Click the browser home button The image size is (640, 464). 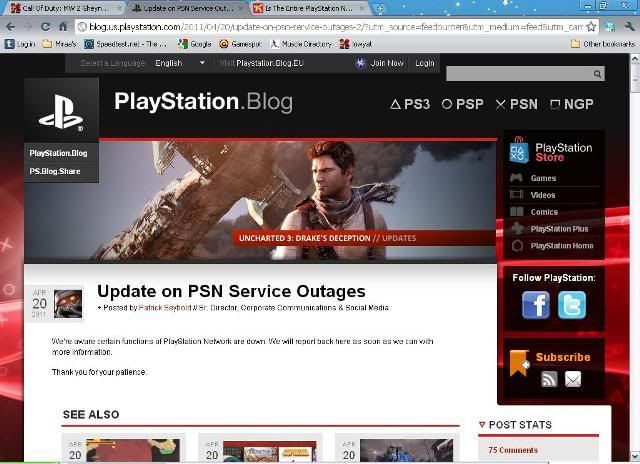click(x=62, y=27)
